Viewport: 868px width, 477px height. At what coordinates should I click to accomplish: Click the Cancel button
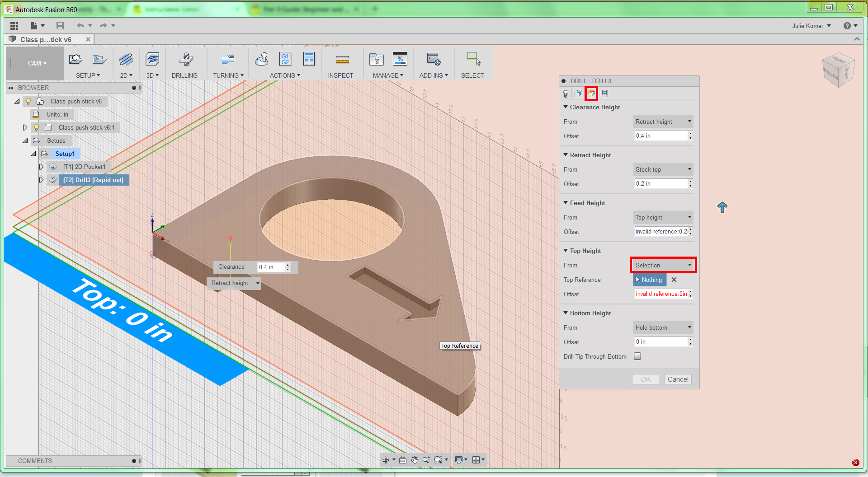point(678,379)
